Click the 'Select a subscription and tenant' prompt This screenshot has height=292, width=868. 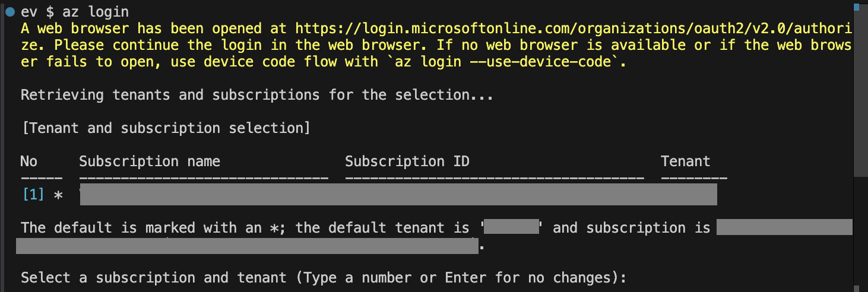(x=324, y=278)
